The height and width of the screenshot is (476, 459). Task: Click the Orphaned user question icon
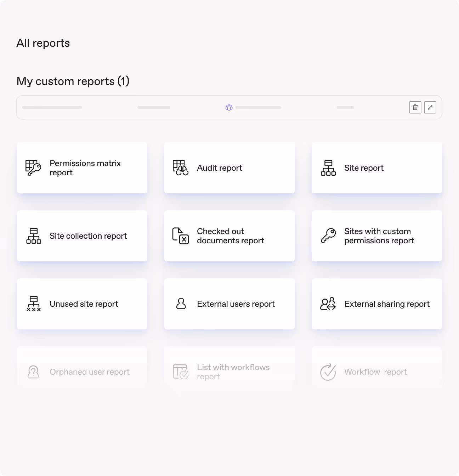tap(33, 372)
